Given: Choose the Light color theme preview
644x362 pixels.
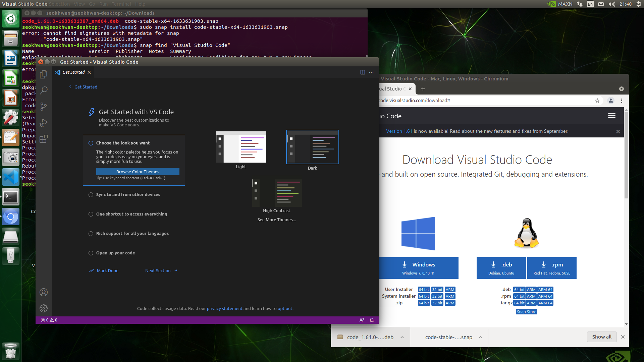Looking at the screenshot, I should pyautogui.click(x=241, y=147).
